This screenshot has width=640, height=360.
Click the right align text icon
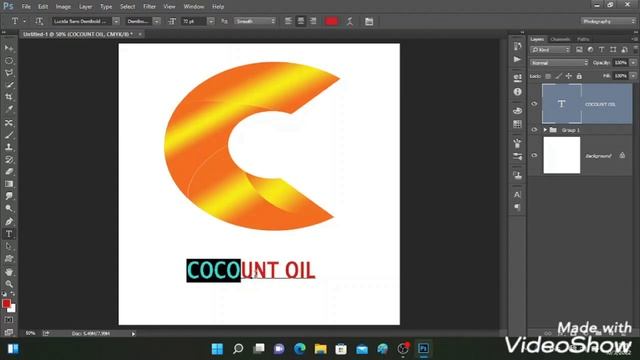coord(313,21)
